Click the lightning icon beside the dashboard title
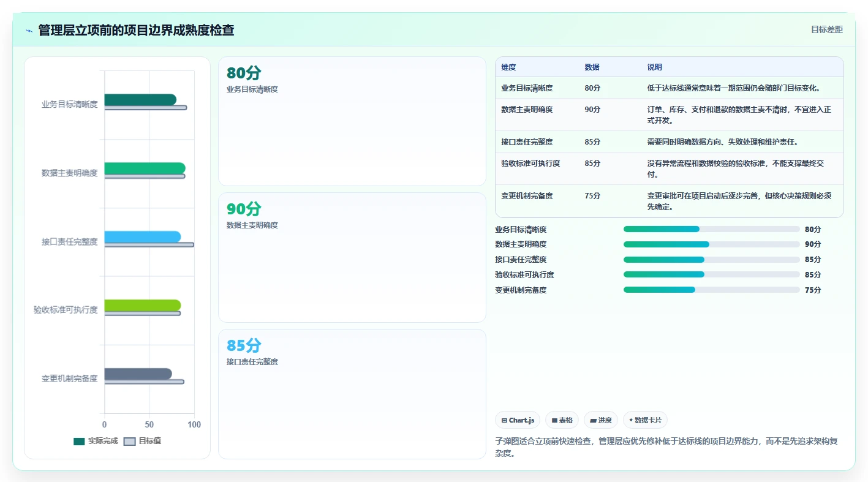 coord(29,31)
